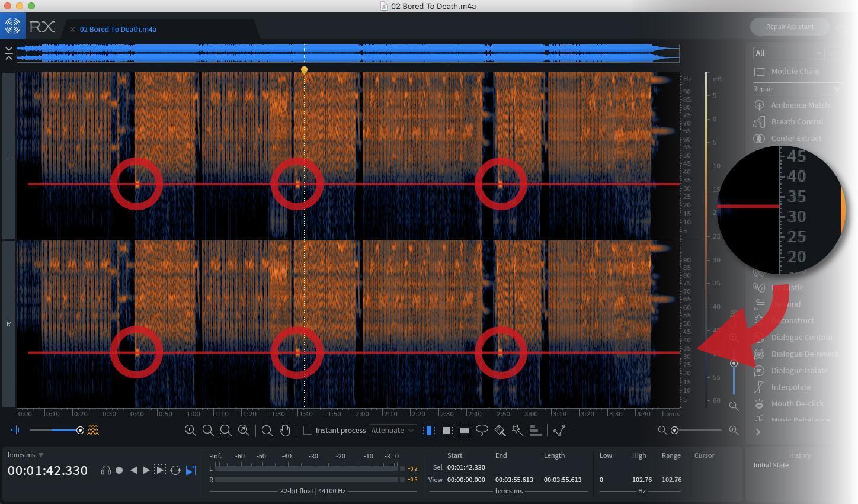Open the Module Chain panel
The image size is (858, 504).
795,71
